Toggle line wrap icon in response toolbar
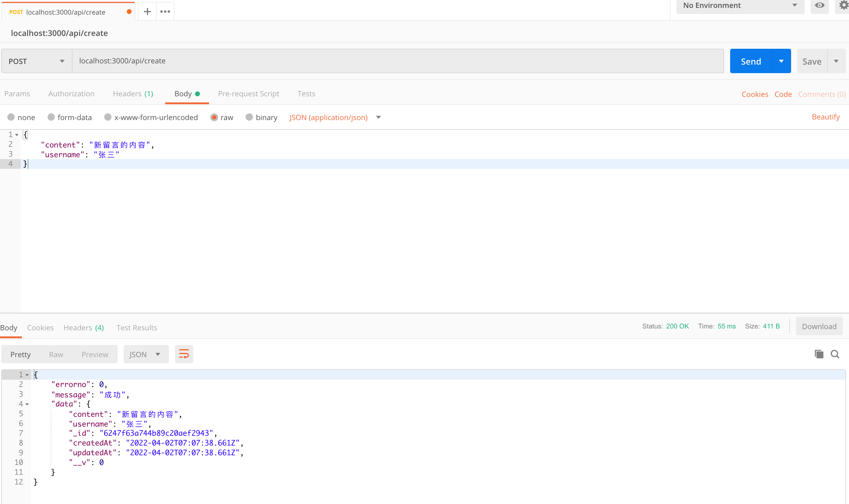Screen dimensions: 849x504 pos(184,354)
